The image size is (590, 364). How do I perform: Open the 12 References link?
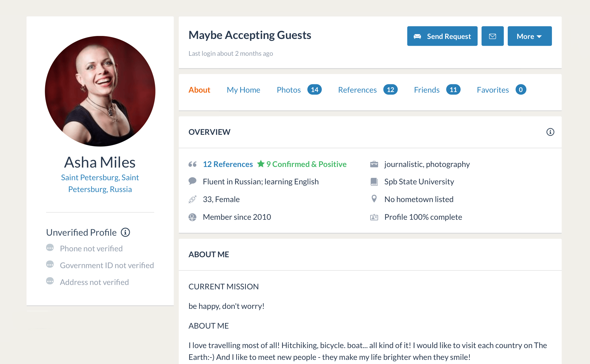[x=228, y=164]
